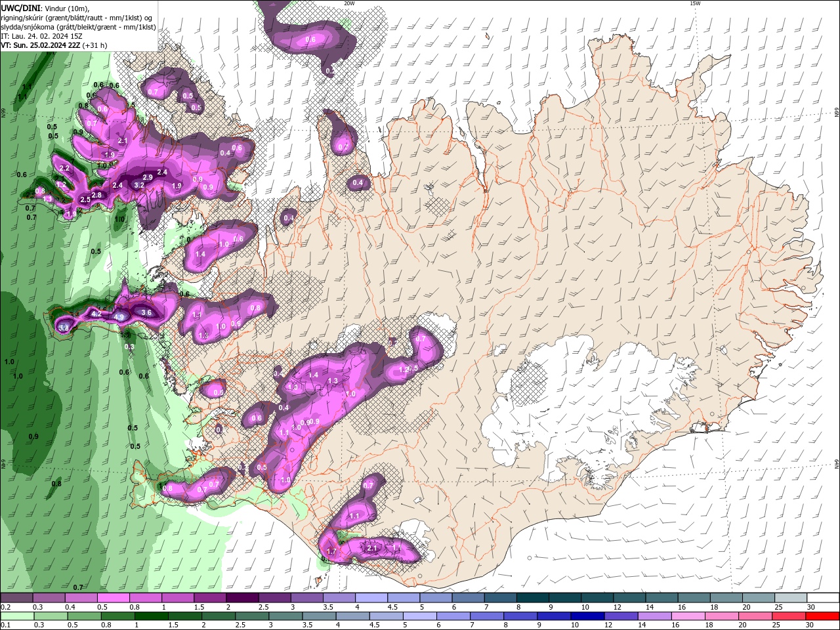Select the white 30 swatch in the top legend row
This screenshot has height=630, width=840.
click(x=823, y=598)
